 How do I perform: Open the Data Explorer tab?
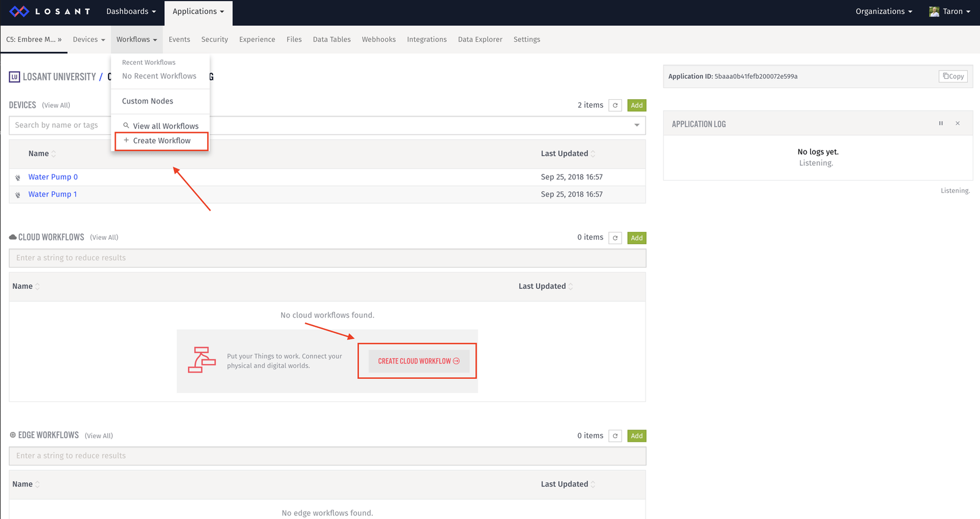480,39
